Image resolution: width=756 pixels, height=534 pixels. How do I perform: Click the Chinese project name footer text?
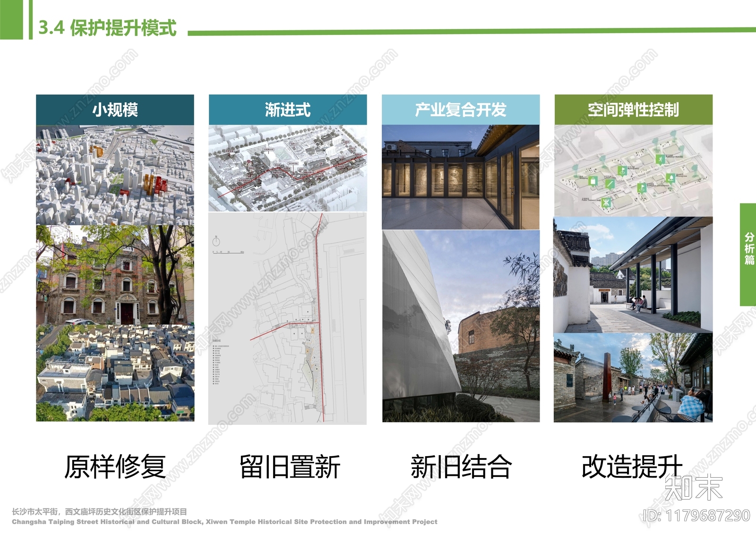click(x=99, y=512)
